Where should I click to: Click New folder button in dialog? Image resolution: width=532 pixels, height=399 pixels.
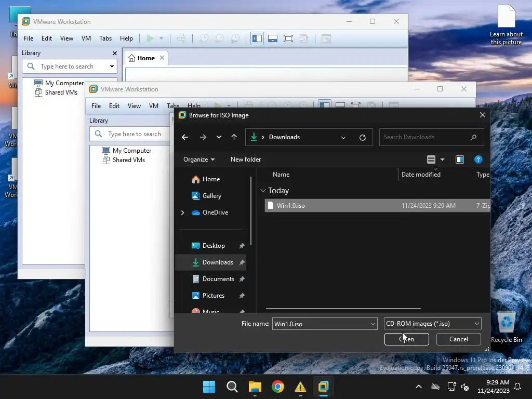[246, 159]
